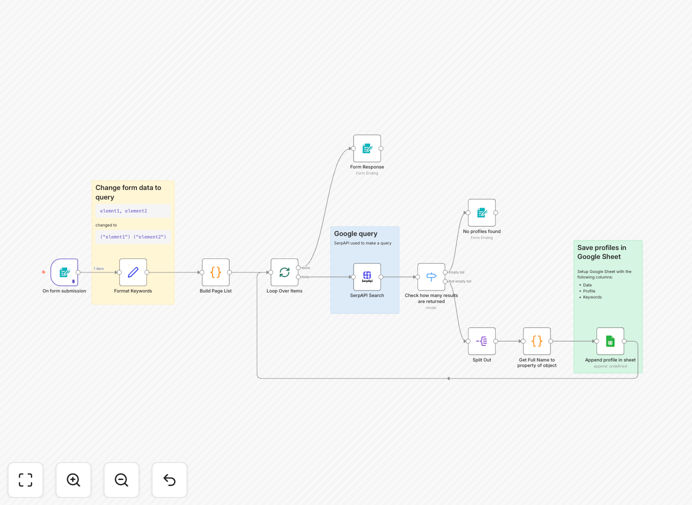Click the input connector of Append profile in sheet
692x505 pixels.
pos(596,341)
